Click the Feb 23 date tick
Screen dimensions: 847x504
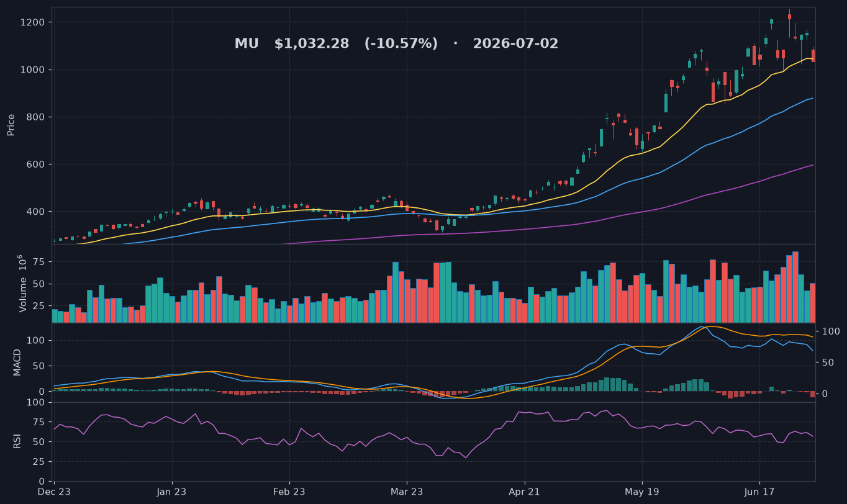(289, 492)
